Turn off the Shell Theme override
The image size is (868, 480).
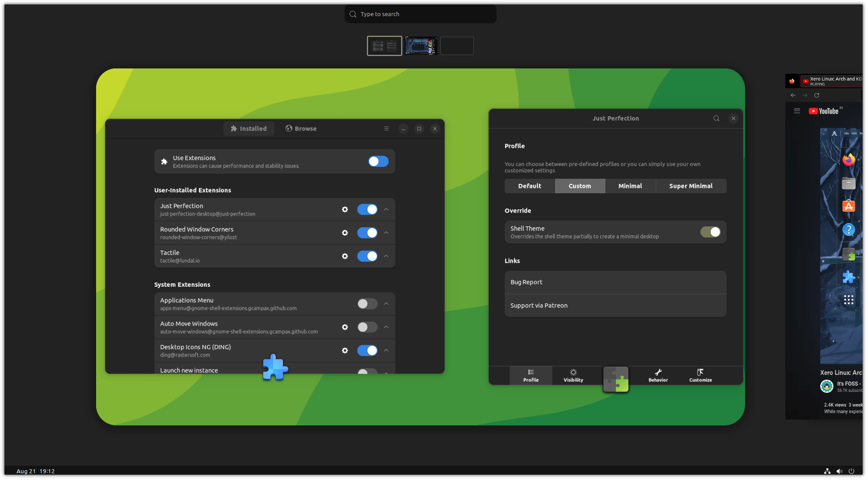click(x=710, y=232)
